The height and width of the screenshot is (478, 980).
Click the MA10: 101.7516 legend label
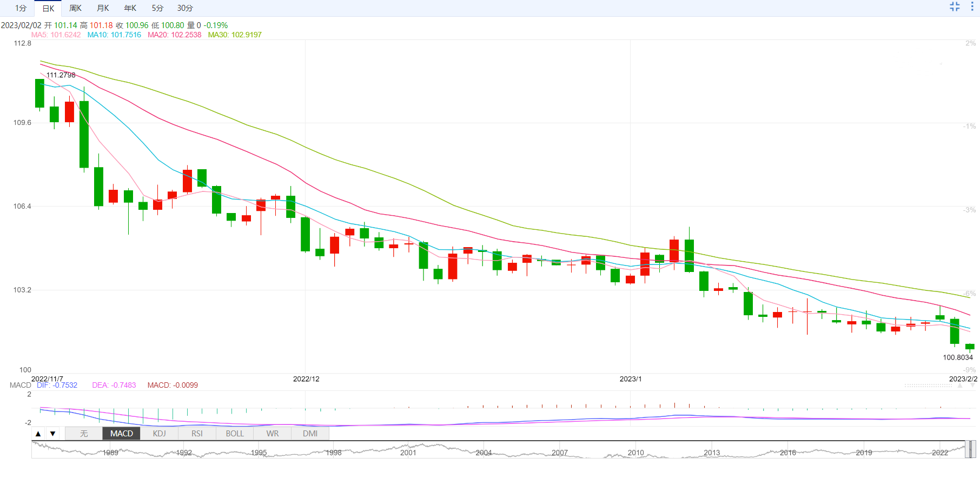114,35
